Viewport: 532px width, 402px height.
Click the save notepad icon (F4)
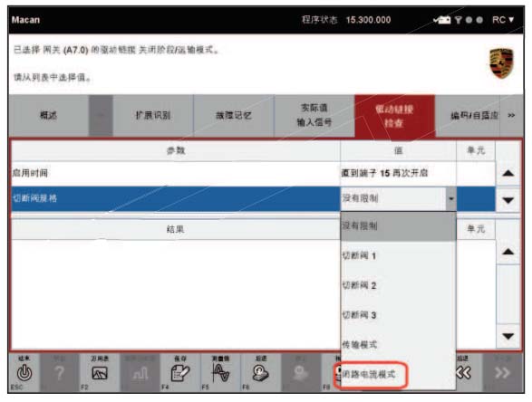tap(179, 372)
